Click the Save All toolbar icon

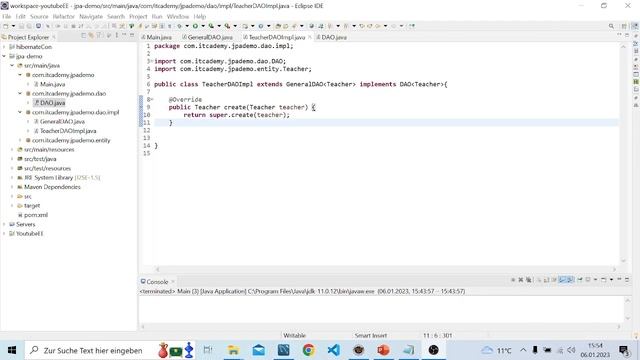coord(29,26)
